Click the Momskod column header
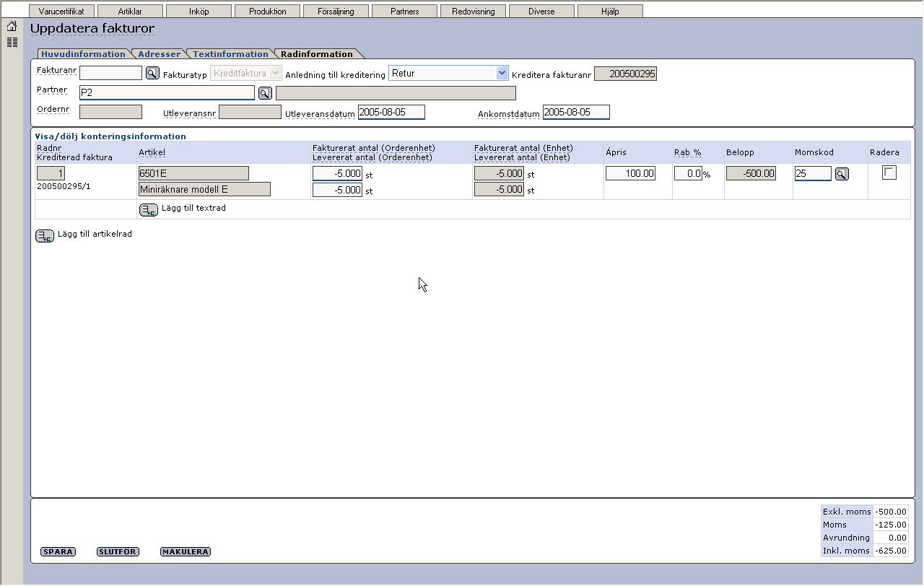Image resolution: width=924 pixels, height=586 pixels. [814, 152]
